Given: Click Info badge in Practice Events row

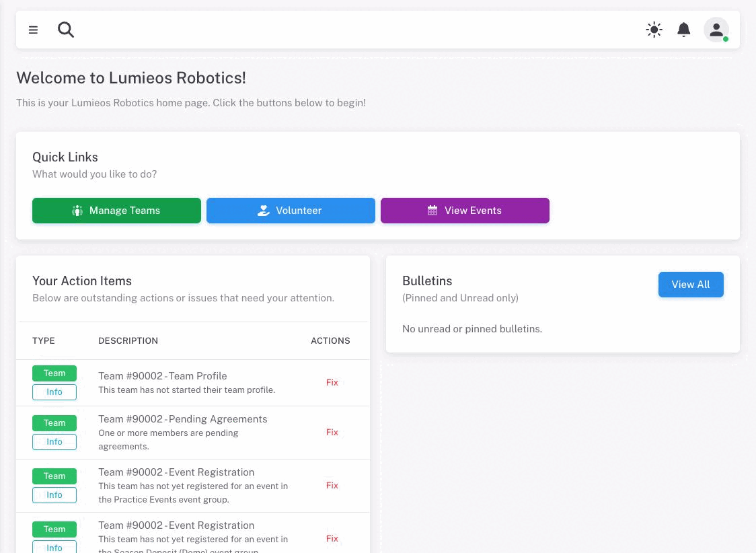Looking at the screenshot, I should [x=54, y=495].
